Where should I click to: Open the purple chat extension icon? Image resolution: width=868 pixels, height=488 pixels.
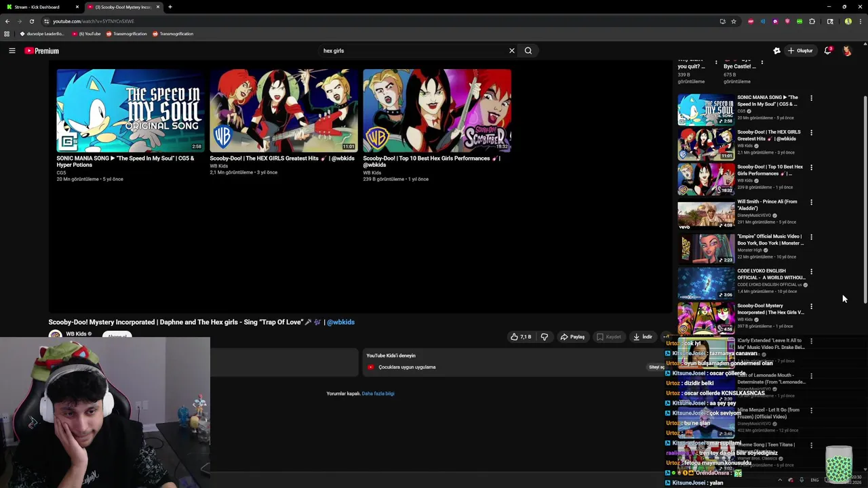click(x=775, y=21)
